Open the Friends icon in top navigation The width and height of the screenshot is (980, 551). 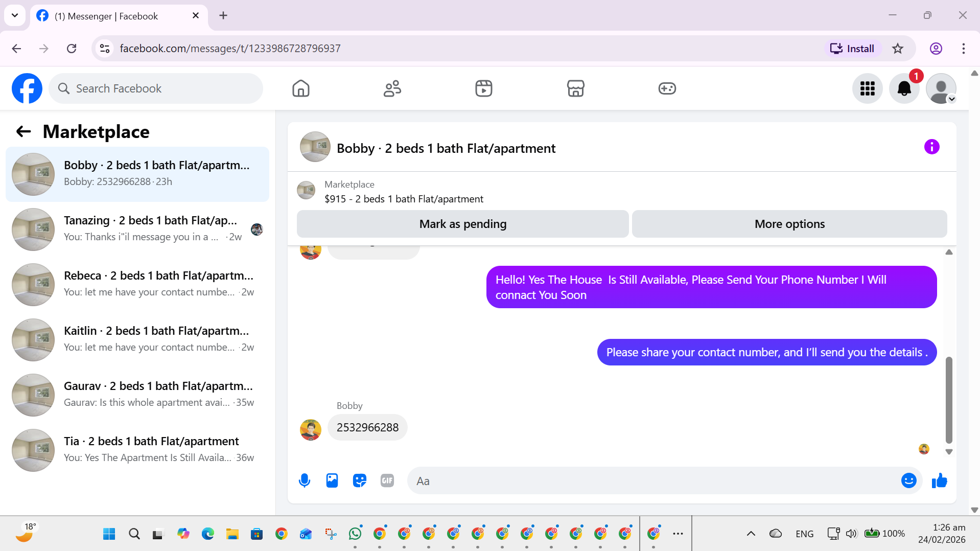[x=392, y=88]
